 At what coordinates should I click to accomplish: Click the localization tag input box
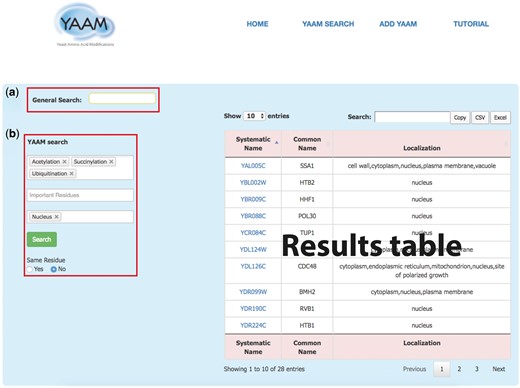pyautogui.click(x=80, y=217)
